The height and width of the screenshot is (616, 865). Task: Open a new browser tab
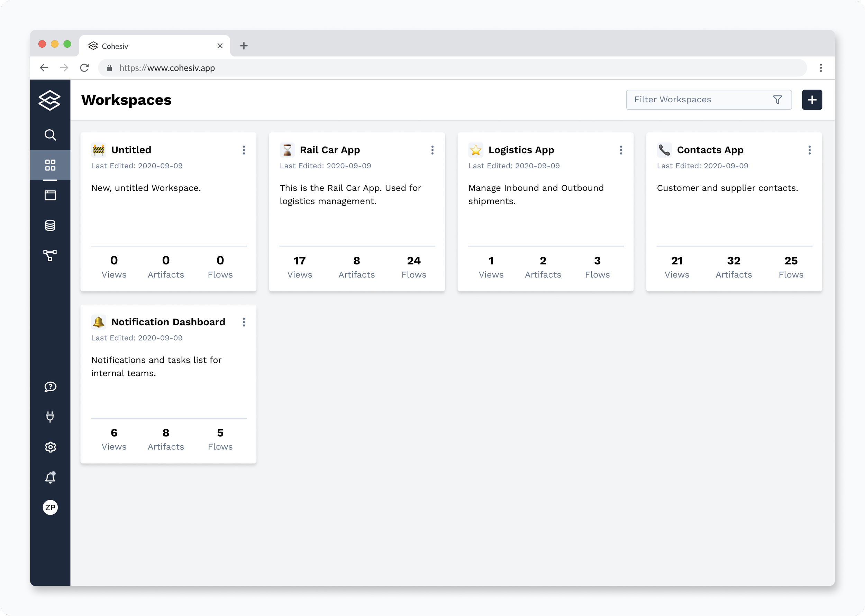244,46
